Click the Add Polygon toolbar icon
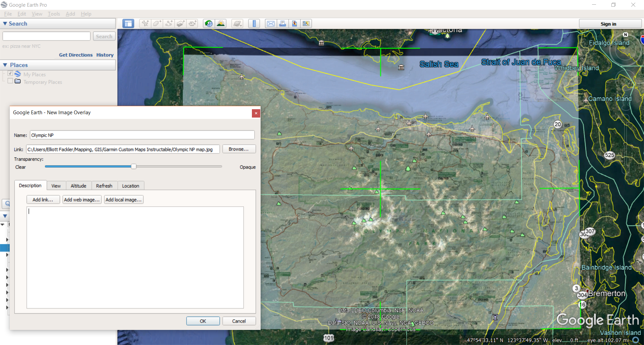Screen dimensions: 644x345 [157, 23]
